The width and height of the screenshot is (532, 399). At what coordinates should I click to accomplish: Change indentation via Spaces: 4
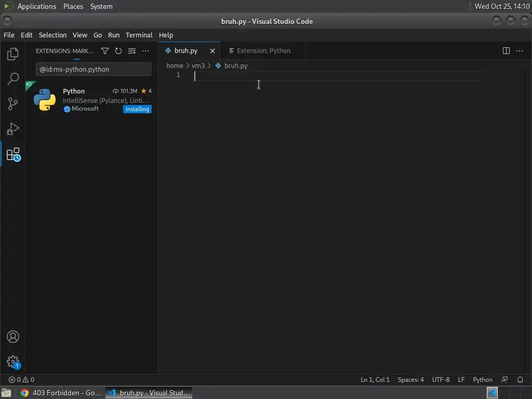pos(410,380)
